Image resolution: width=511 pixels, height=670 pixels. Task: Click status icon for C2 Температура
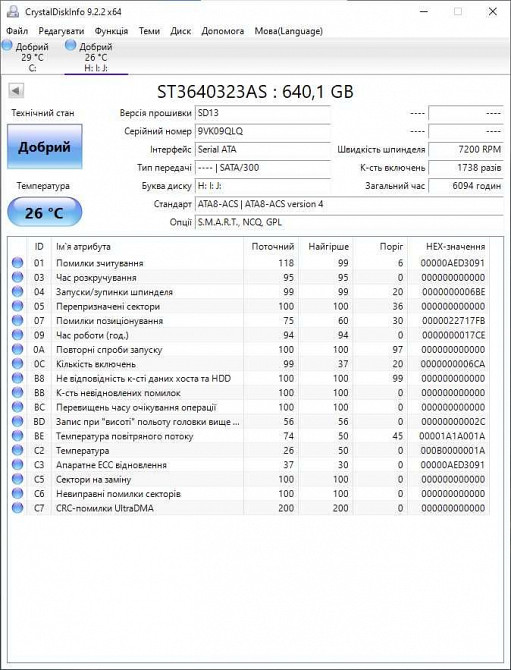[18, 450]
